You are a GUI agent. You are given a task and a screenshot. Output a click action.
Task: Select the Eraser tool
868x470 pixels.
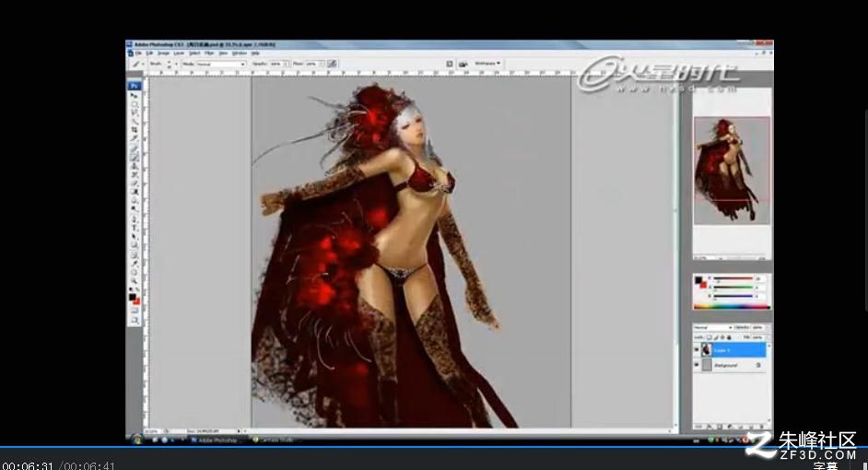[135, 183]
